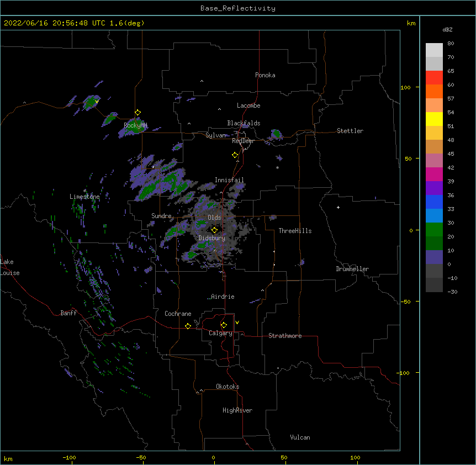Click the Banff town label

point(68,313)
